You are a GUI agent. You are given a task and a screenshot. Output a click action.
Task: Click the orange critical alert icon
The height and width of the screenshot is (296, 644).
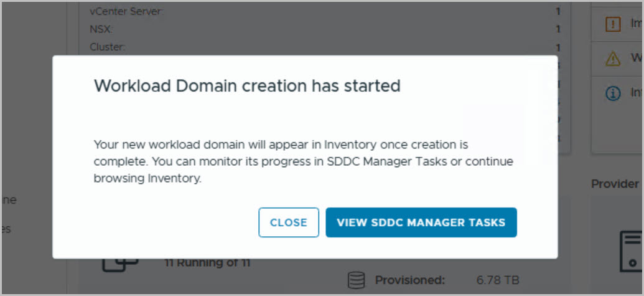point(613,25)
